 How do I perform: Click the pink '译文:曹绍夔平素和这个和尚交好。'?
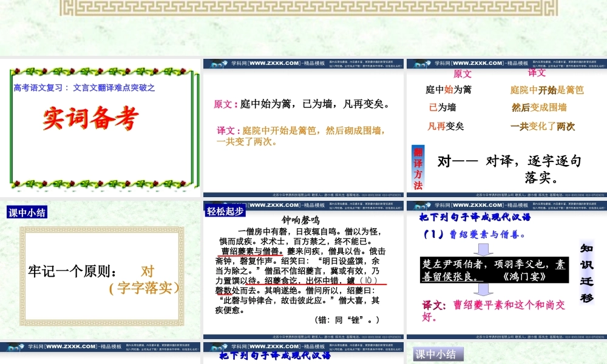point(493,311)
